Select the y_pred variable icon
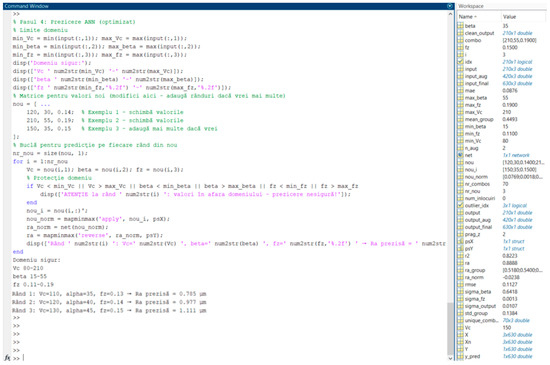The height and width of the screenshot is (365, 550). click(460, 356)
